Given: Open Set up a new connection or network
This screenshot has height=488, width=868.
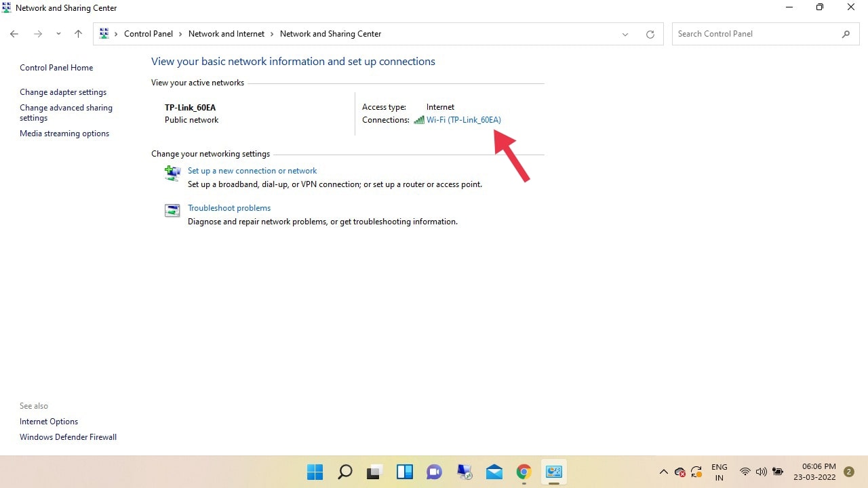Looking at the screenshot, I should click(x=252, y=171).
